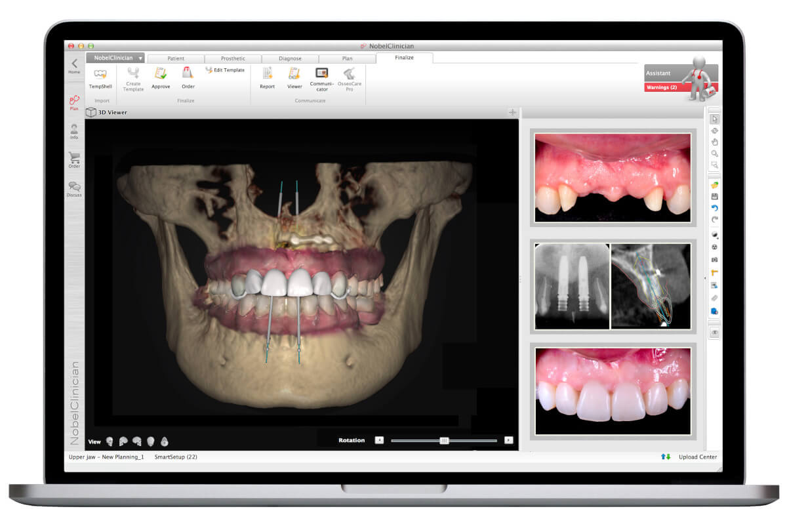Maximize the 3D Viewer with the corner icon

pyautogui.click(x=512, y=112)
